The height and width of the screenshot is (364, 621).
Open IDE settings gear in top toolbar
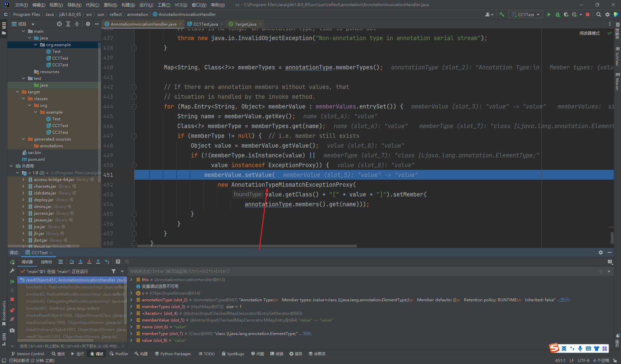(x=608, y=14)
